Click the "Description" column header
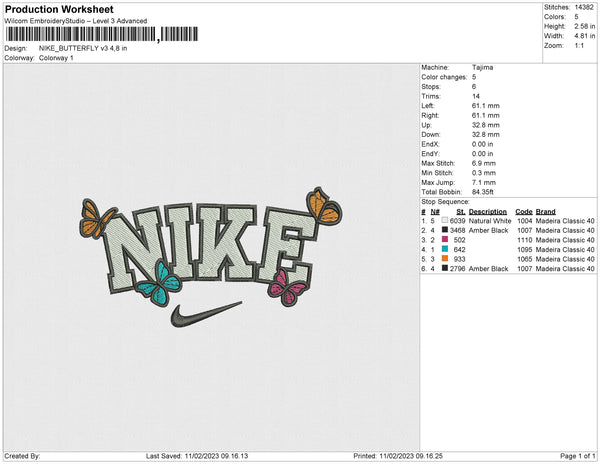This screenshot has width=600, height=464. [488, 212]
